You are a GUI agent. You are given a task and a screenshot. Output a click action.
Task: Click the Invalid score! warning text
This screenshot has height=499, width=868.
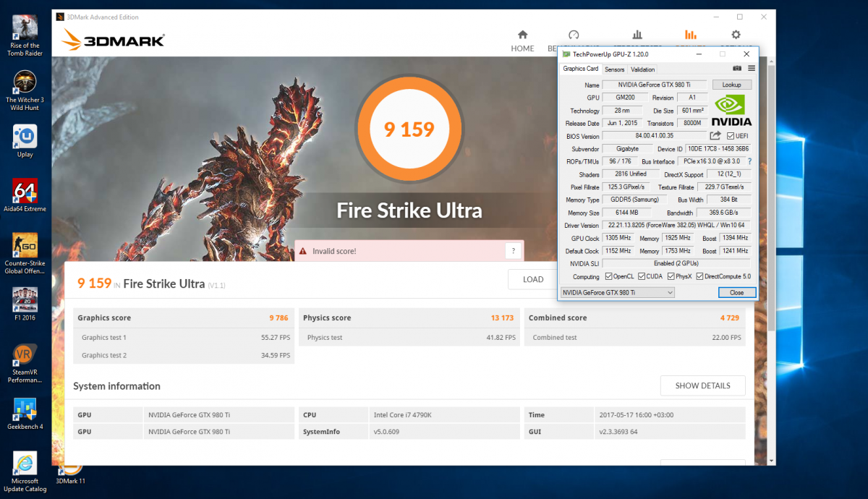[334, 252]
